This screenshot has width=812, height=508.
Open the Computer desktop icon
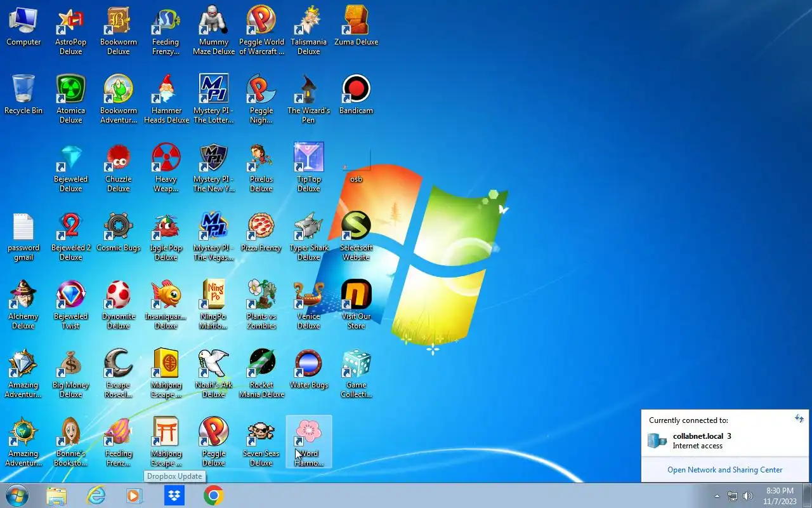(23, 27)
